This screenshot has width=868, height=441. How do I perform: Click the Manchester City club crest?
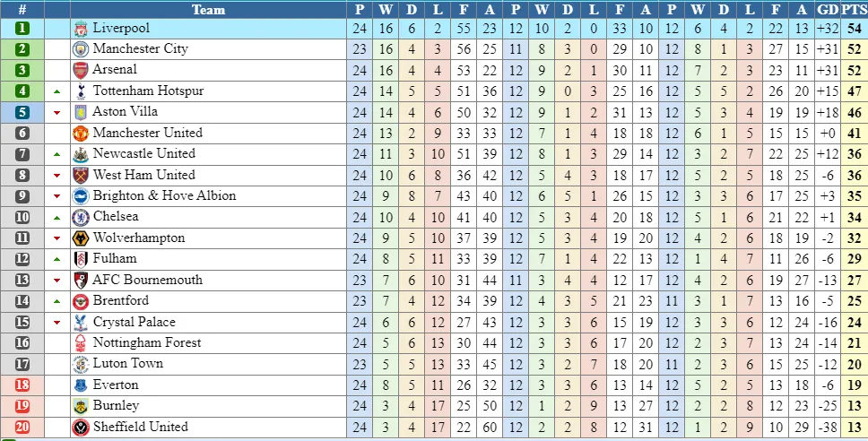[x=81, y=49]
